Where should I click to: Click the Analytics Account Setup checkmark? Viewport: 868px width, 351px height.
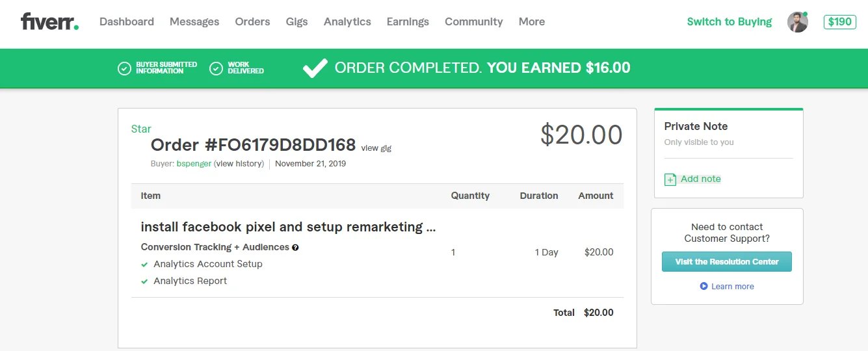(x=144, y=265)
